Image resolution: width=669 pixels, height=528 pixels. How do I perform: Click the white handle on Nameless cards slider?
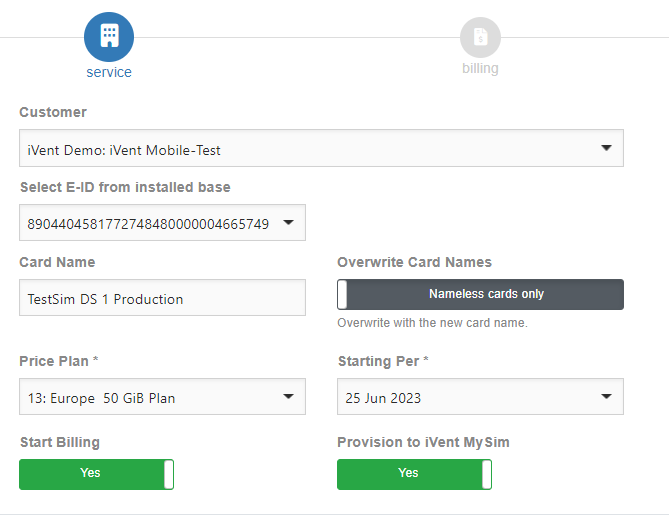click(x=343, y=294)
